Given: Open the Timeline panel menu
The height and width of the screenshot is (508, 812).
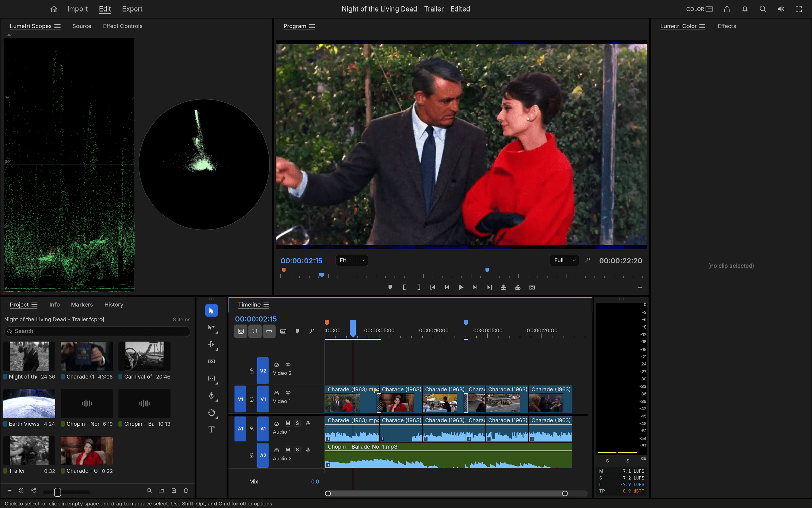Looking at the screenshot, I should (266, 305).
